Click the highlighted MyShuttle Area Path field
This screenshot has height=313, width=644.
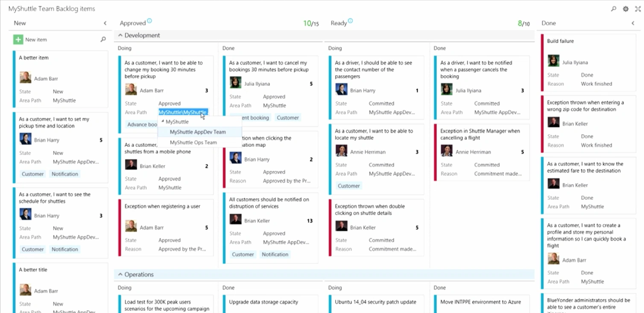183,112
